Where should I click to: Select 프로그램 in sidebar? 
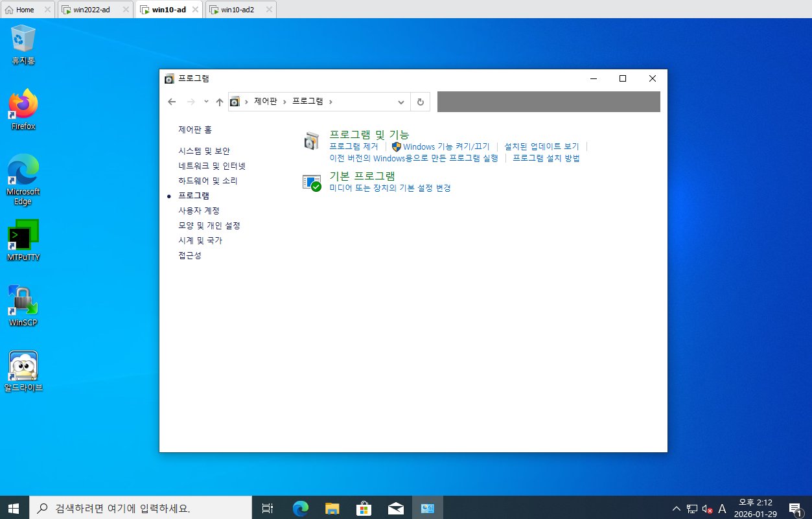(194, 196)
